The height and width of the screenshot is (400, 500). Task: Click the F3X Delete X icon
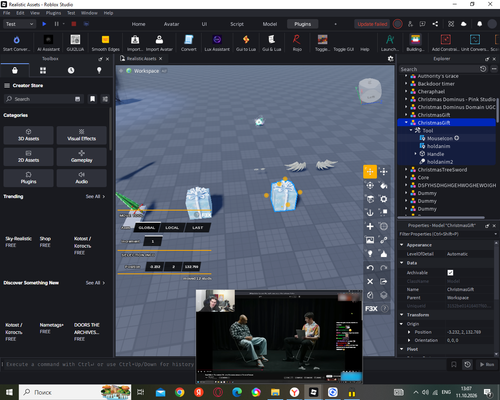370,281
